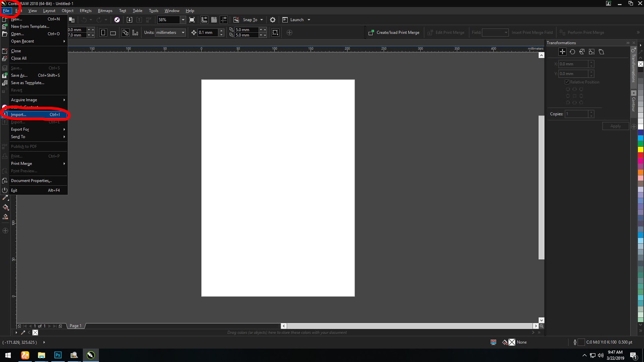
Task: Open the zoom level dropdown showing 58%
Action: (182, 19)
